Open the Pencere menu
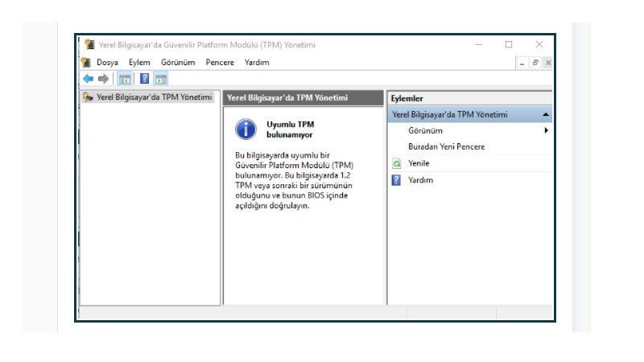644x362 pixels. pyautogui.click(x=220, y=63)
